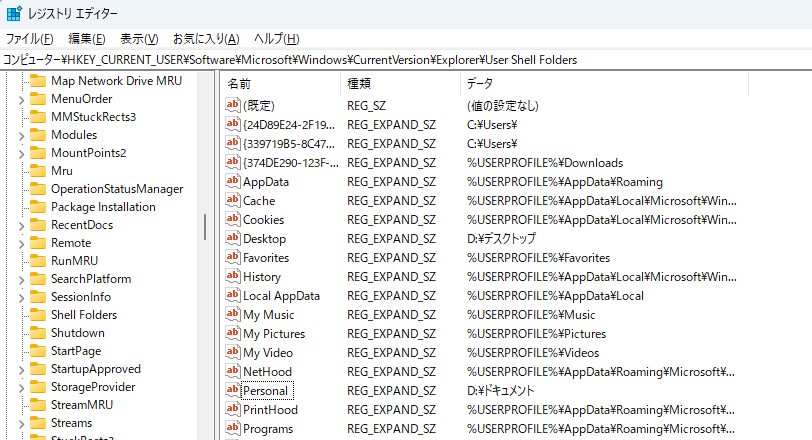Select the My Video value name
The width and height of the screenshot is (812, 440).
coord(268,353)
